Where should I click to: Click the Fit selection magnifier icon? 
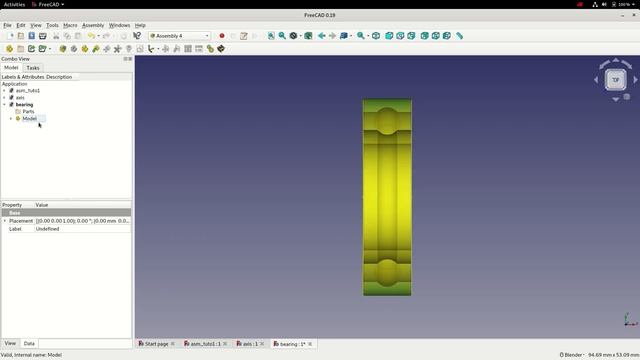click(282, 36)
